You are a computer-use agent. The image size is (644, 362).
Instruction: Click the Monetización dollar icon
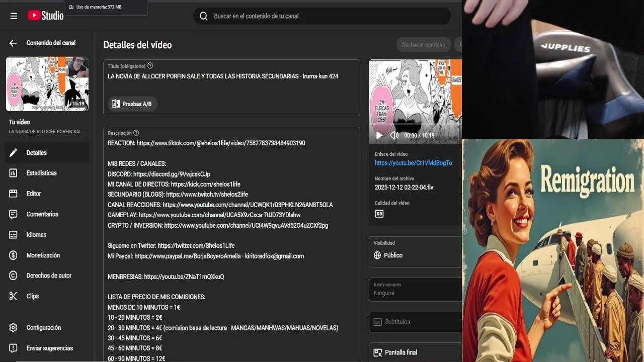click(13, 255)
